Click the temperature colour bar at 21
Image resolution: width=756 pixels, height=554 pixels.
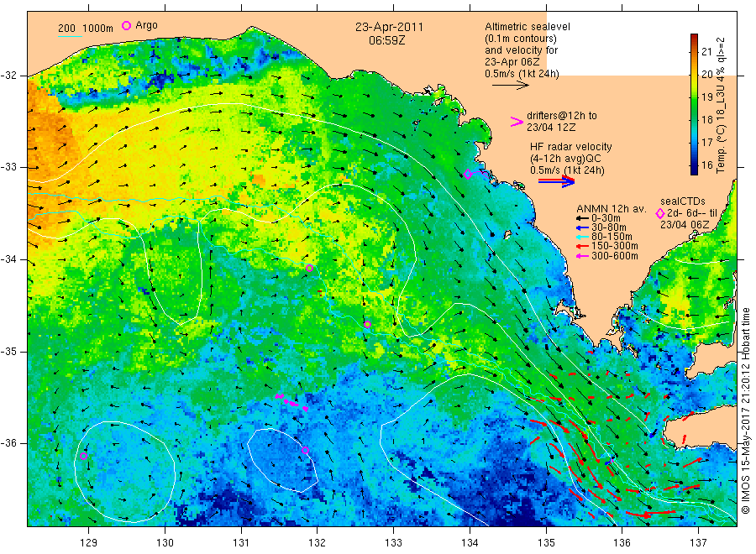tap(695, 51)
